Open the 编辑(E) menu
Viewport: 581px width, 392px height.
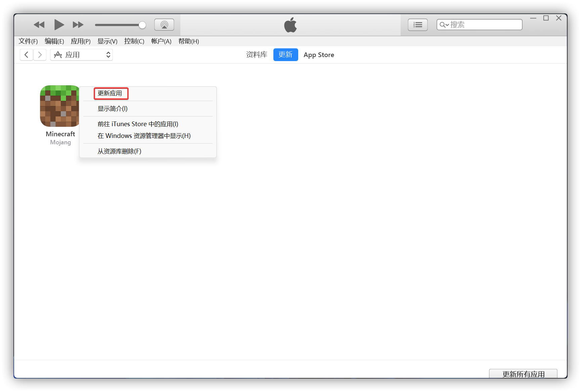[x=54, y=41]
